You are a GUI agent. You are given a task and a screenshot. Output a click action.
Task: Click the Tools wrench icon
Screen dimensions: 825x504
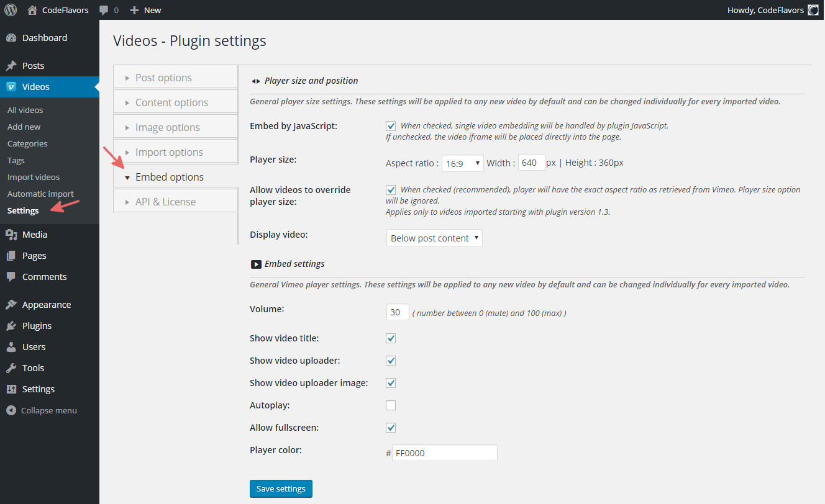click(11, 368)
